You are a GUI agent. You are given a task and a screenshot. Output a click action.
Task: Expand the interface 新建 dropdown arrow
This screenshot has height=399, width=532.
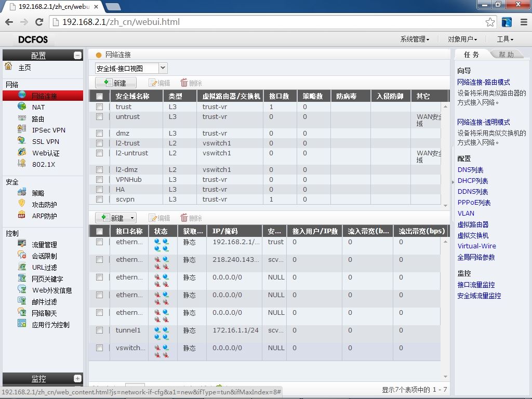(132, 218)
